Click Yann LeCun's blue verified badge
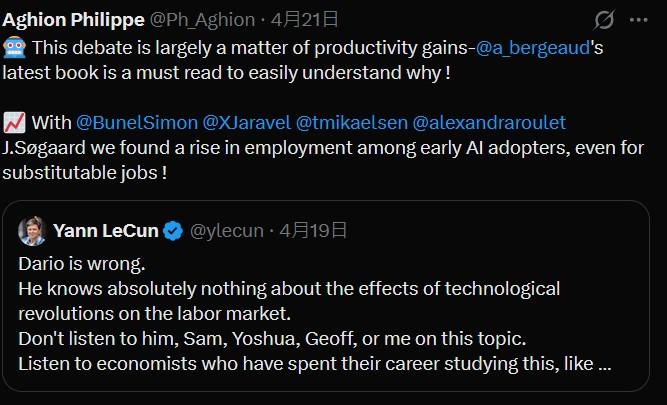This screenshot has height=405, width=667. (172, 231)
